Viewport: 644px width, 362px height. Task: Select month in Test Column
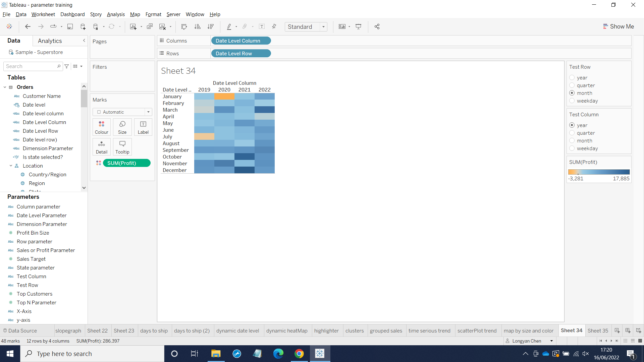click(x=572, y=141)
